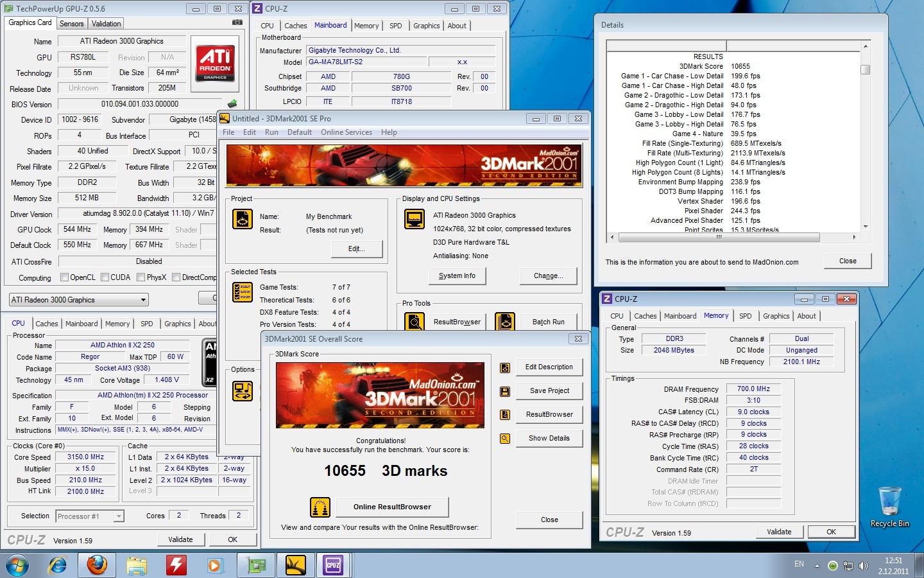The width and height of the screenshot is (924, 578).
Task: Click the icon left of Edit Description
Action: pyautogui.click(x=505, y=368)
